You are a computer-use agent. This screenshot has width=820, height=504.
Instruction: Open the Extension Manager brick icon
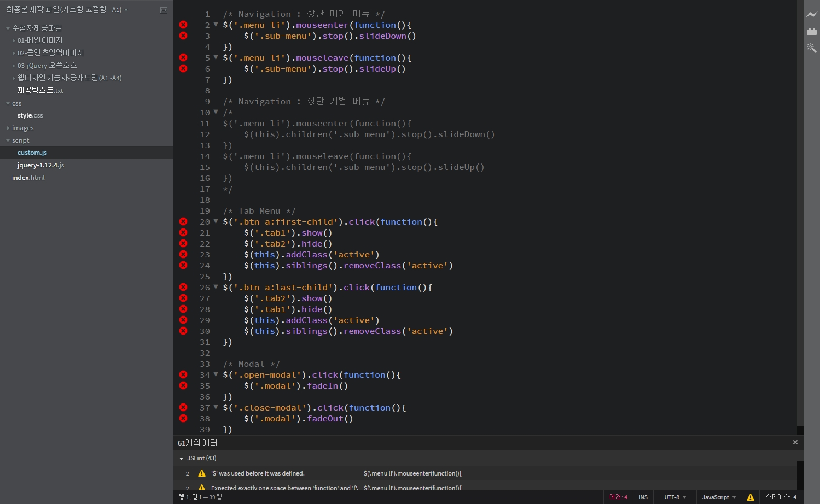tap(812, 31)
